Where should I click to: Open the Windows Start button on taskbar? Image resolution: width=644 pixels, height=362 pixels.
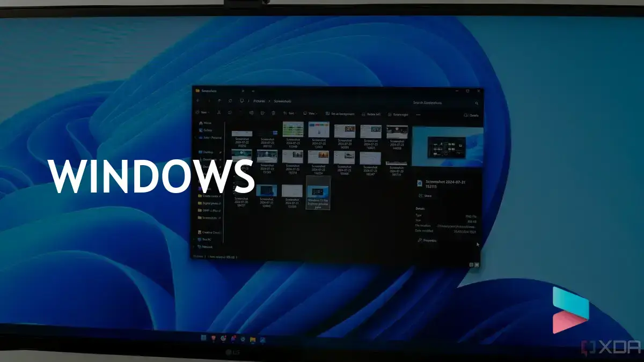pyautogui.click(x=203, y=338)
